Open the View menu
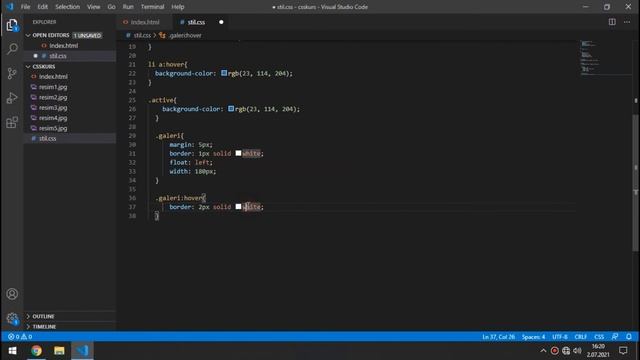The height and width of the screenshot is (360, 640). point(93,7)
